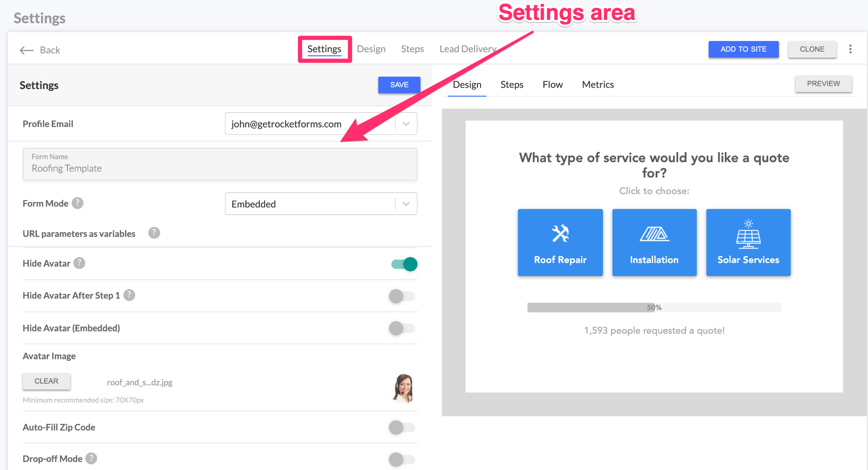
Task: Expand the Profile Email dropdown
Action: click(x=406, y=124)
